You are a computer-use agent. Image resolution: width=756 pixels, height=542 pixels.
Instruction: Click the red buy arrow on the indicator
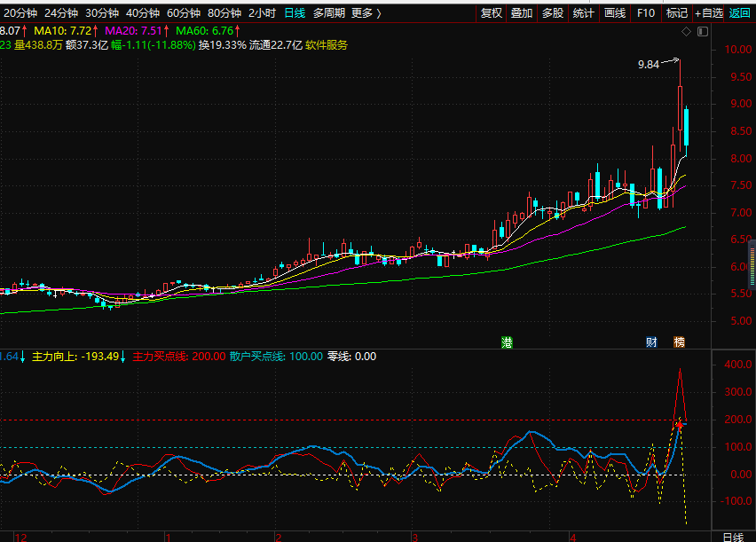[679, 426]
